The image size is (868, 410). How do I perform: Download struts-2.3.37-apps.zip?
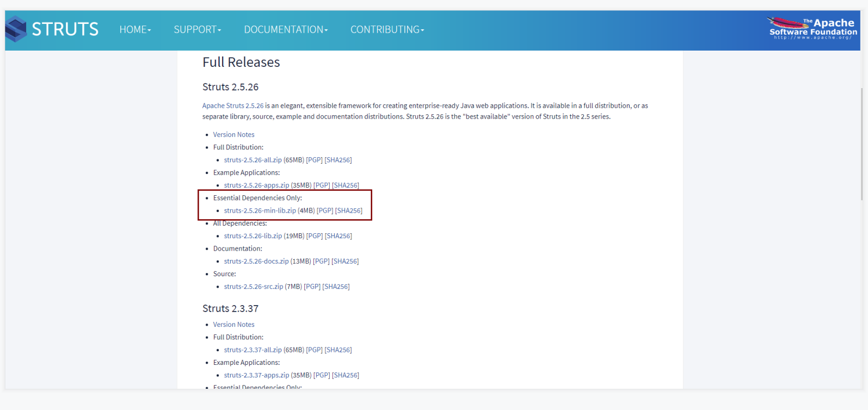coord(257,375)
